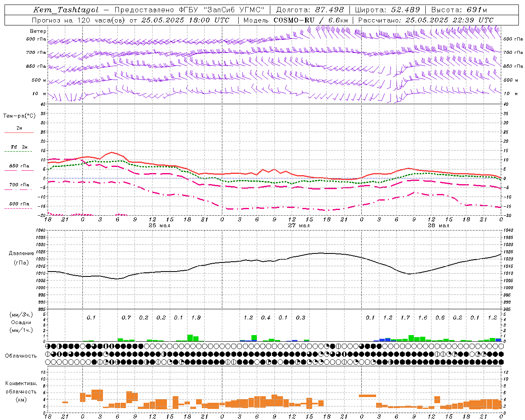
Task: Click the 27 мая date label
Action: (299, 226)
